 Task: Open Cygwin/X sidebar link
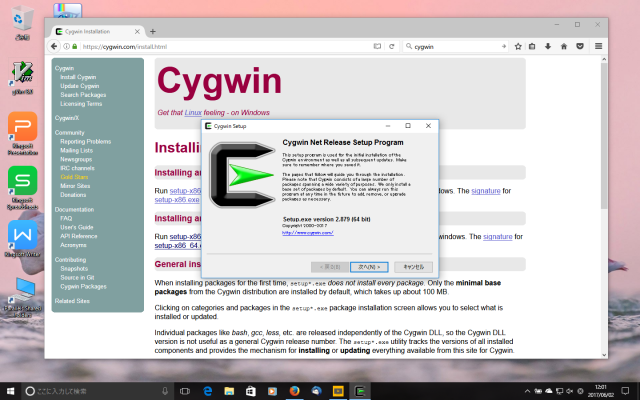pos(67,118)
